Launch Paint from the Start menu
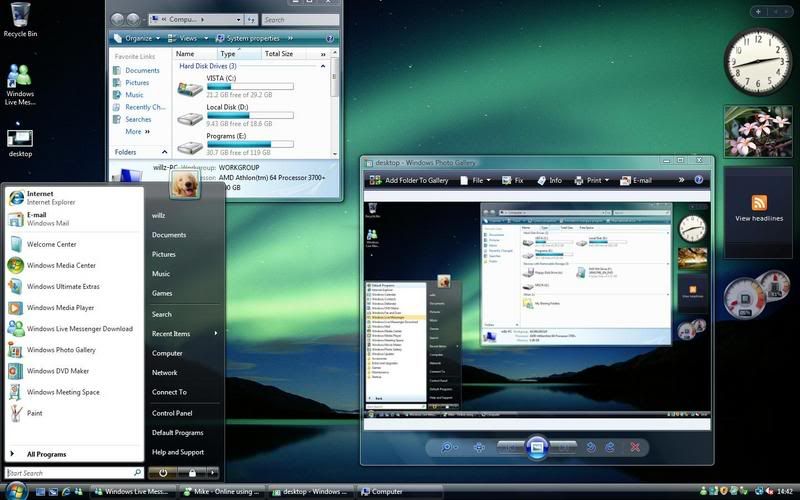This screenshot has width=800, height=500. (x=73, y=413)
